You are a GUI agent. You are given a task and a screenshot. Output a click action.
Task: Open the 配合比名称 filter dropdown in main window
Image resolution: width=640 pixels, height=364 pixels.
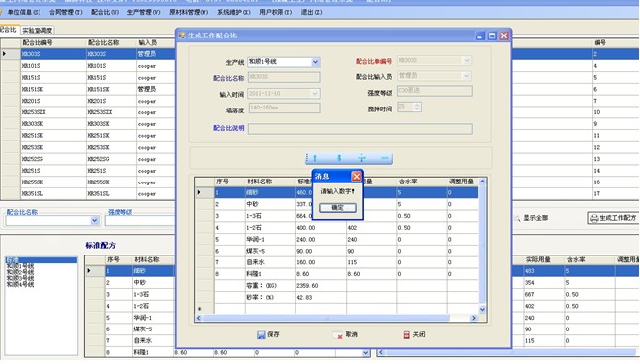[x=94, y=221]
